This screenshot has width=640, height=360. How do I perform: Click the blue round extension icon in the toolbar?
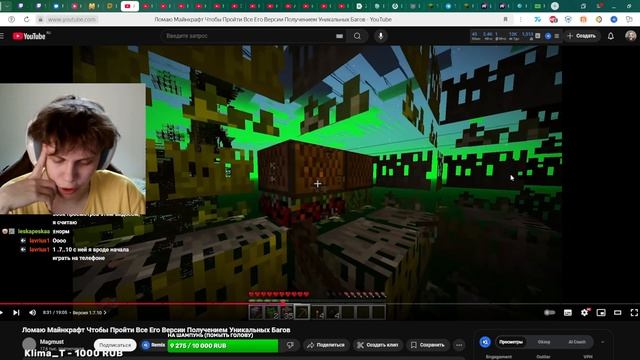pyautogui.click(x=613, y=19)
